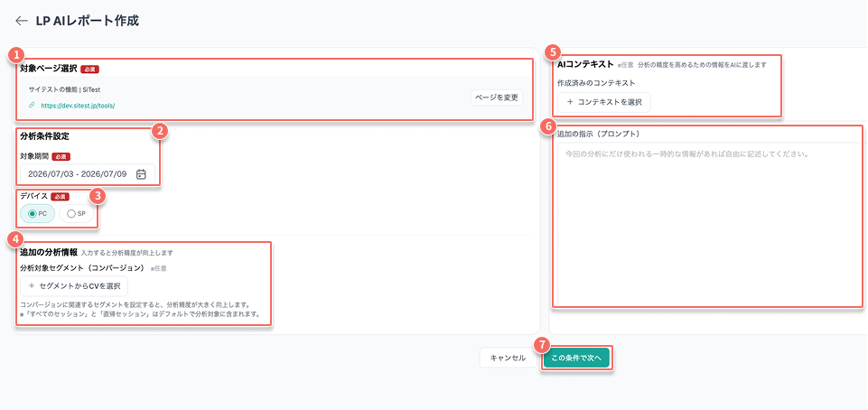This screenshot has height=410, width=868.
Task: Click the LP AIレポート作成 page title
Action: tap(88, 21)
